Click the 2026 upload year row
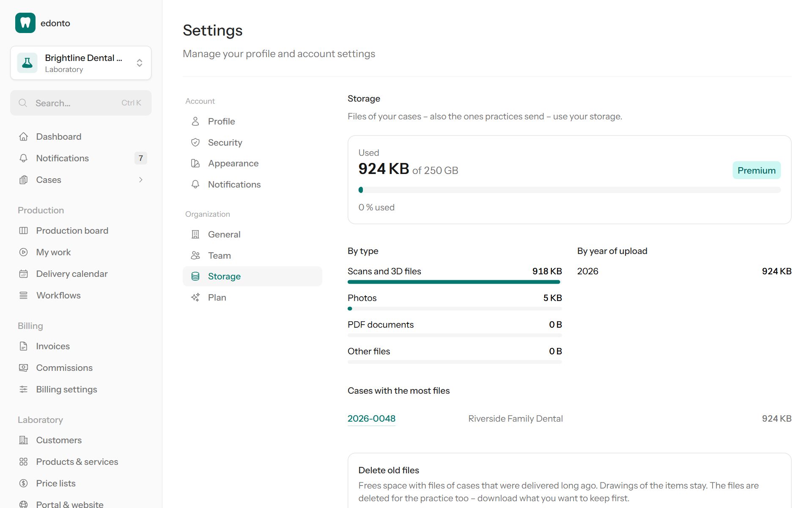 tap(684, 271)
